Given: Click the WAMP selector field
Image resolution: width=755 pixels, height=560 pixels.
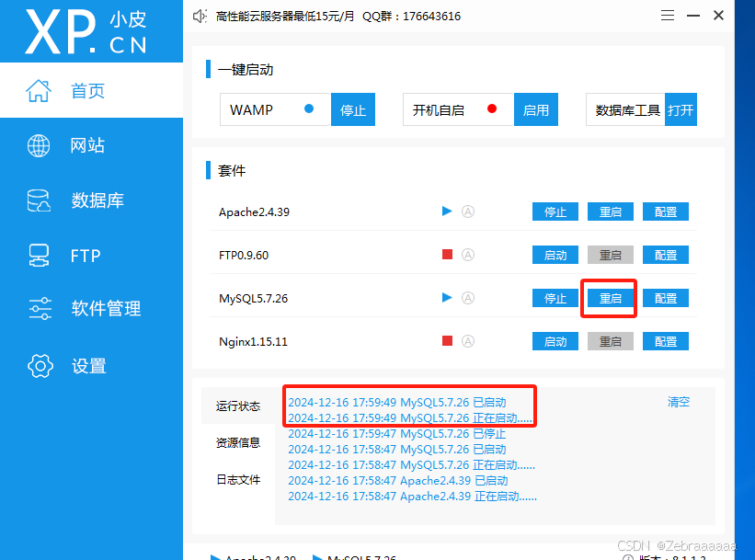Looking at the screenshot, I should 275,109.
